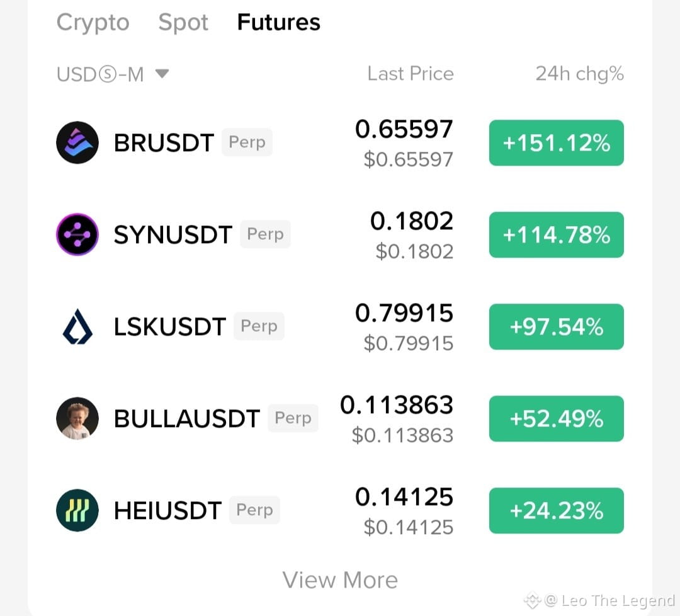Tap the +151.12% change button
680x616 pixels.
(x=557, y=143)
